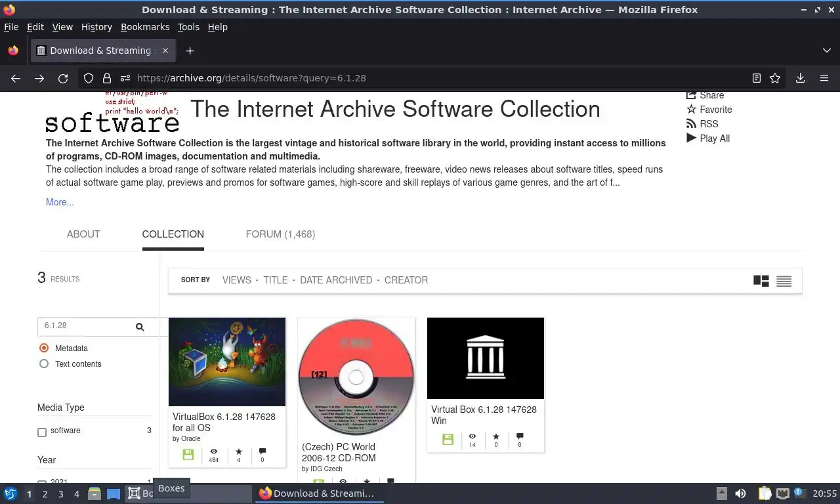Go back to the previous page
840x504 pixels.
pyautogui.click(x=16, y=78)
